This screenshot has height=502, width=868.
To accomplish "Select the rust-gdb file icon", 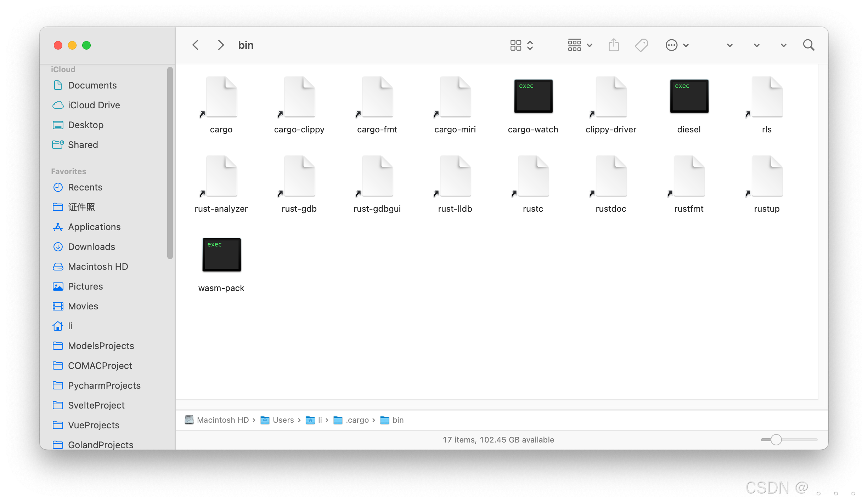I will [299, 176].
